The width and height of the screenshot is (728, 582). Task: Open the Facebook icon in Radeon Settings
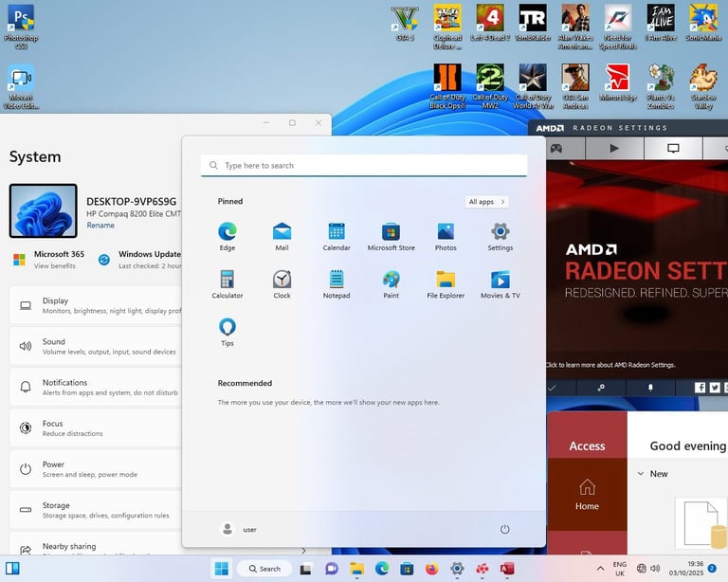701,388
